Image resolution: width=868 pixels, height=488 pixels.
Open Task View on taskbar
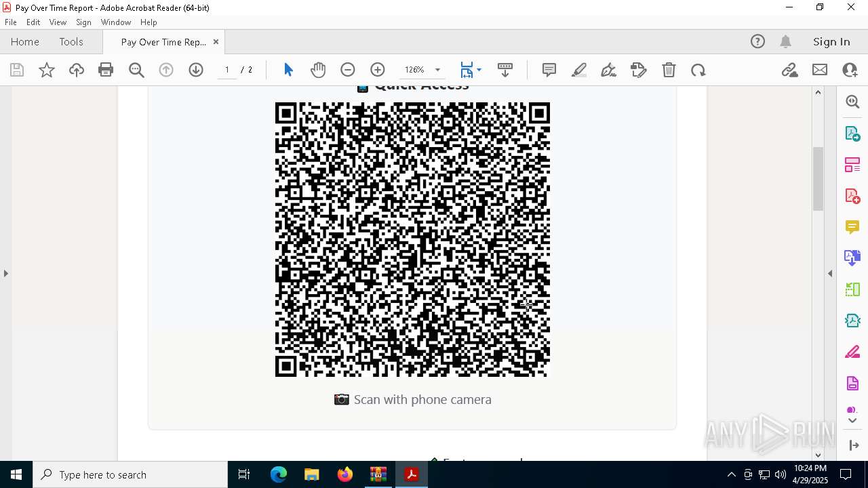(244, 474)
